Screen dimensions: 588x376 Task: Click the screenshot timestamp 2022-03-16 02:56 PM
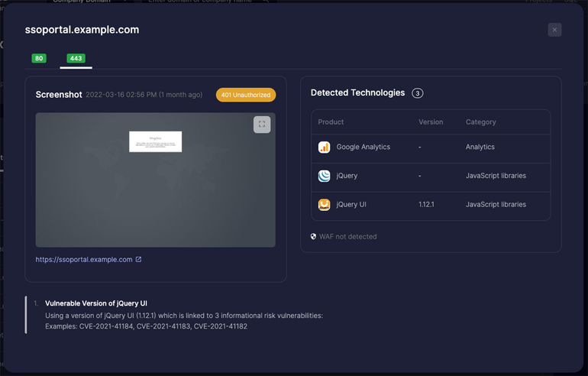click(x=121, y=95)
